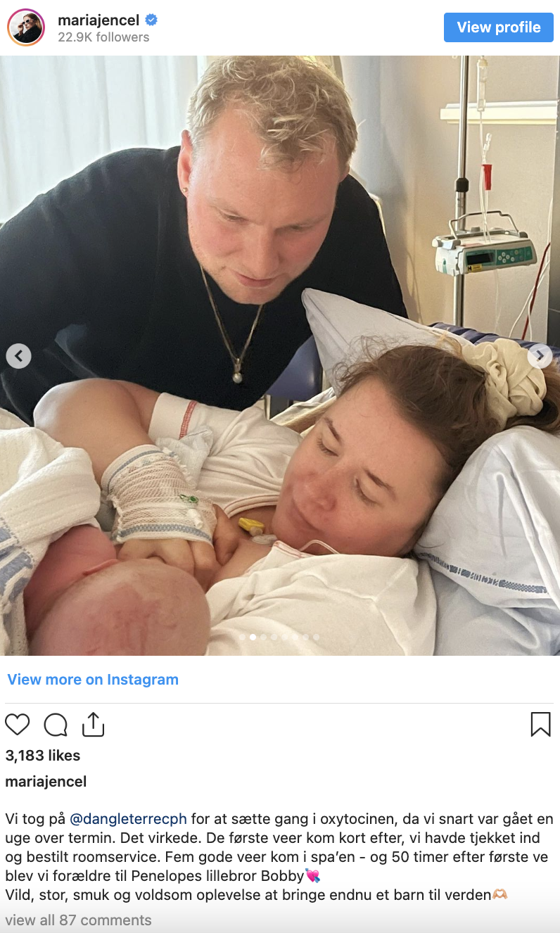Jump to the first carousel indicator dot

point(242,637)
